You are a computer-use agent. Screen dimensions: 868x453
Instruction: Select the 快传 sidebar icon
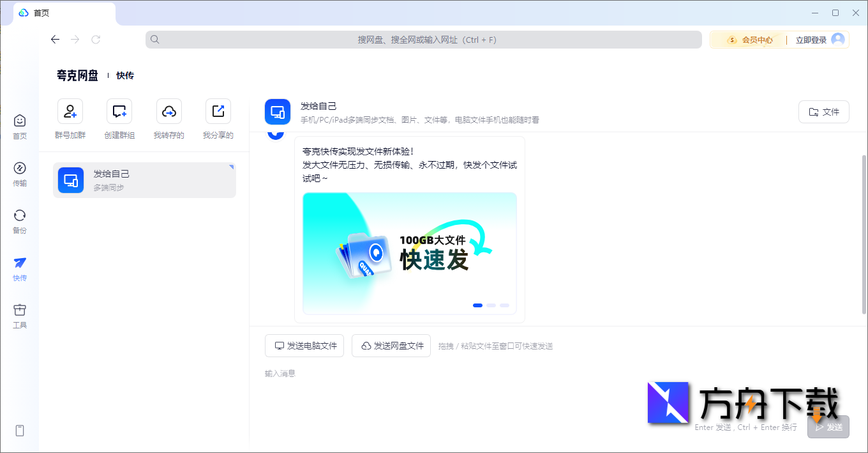coord(19,269)
